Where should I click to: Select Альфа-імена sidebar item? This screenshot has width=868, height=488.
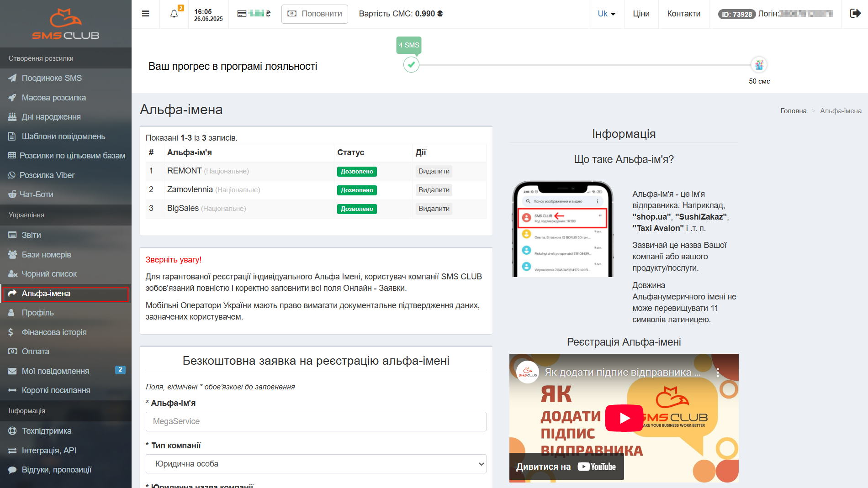coord(66,294)
